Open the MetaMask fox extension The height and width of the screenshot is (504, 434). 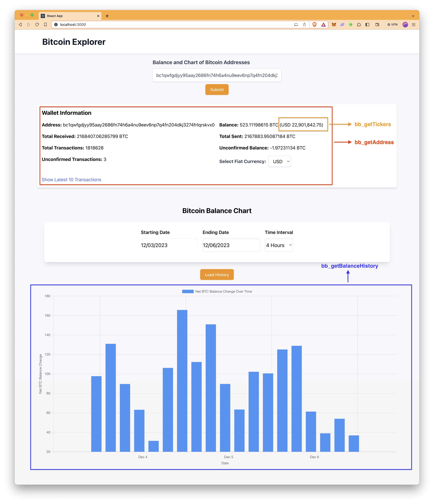334,25
